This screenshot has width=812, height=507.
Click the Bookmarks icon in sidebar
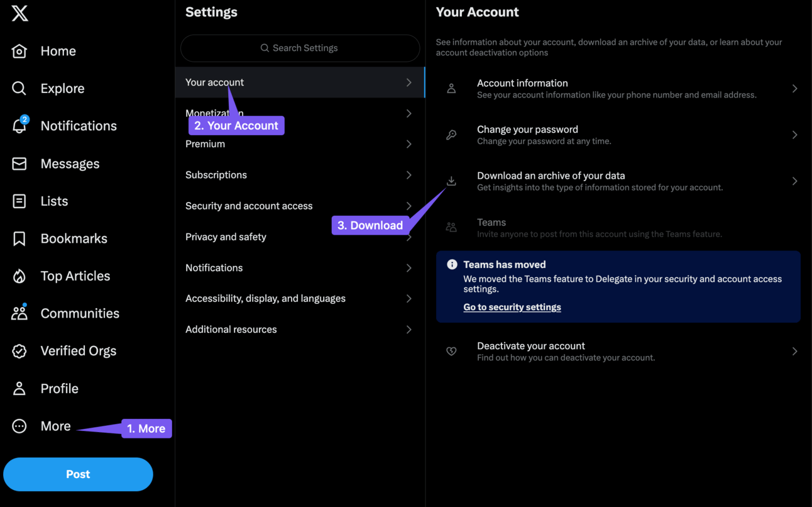[x=19, y=238]
